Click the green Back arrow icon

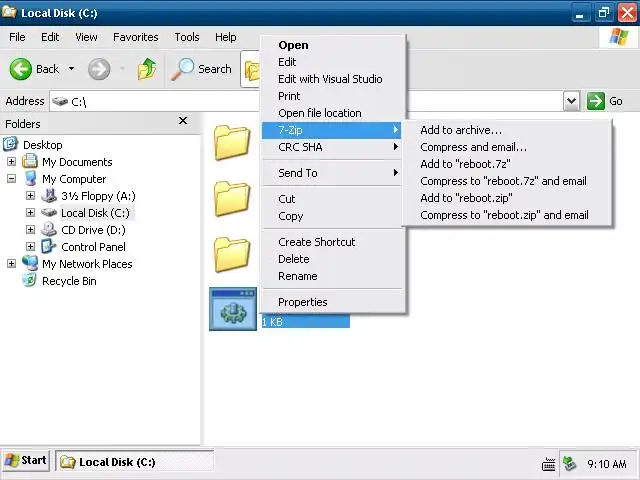pyautogui.click(x=20, y=69)
